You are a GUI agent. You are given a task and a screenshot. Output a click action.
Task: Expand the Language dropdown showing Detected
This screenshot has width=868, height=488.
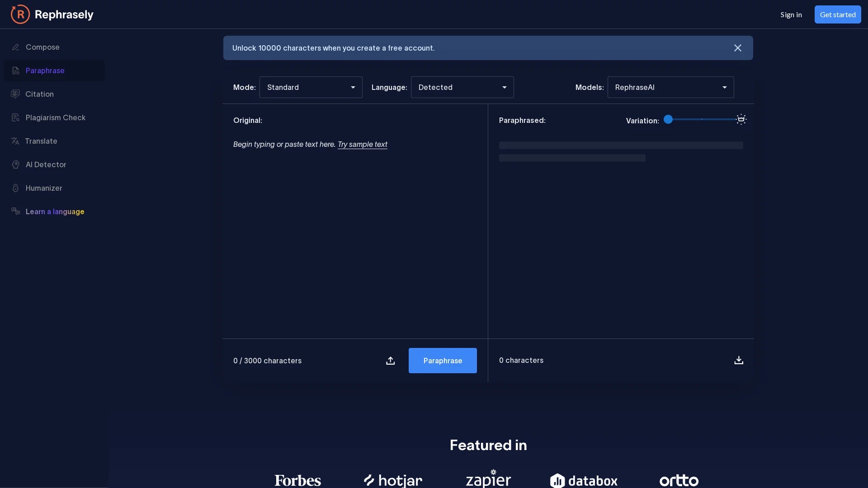coord(462,87)
